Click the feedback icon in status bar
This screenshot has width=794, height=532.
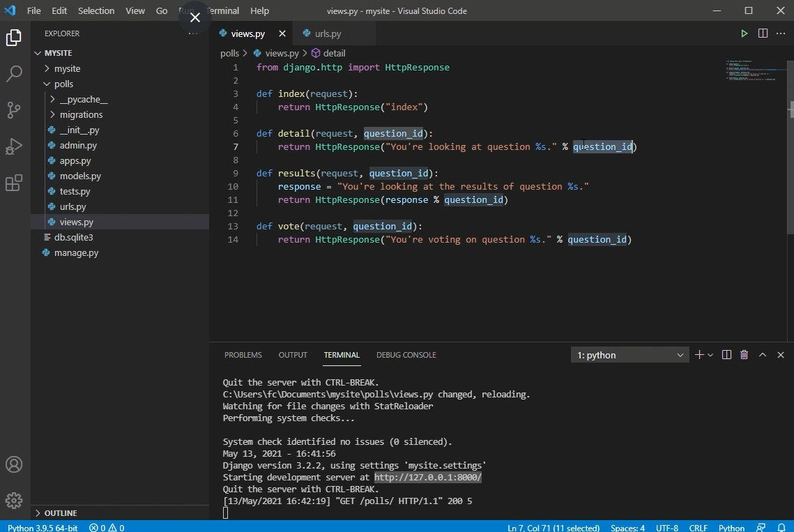[761, 527]
